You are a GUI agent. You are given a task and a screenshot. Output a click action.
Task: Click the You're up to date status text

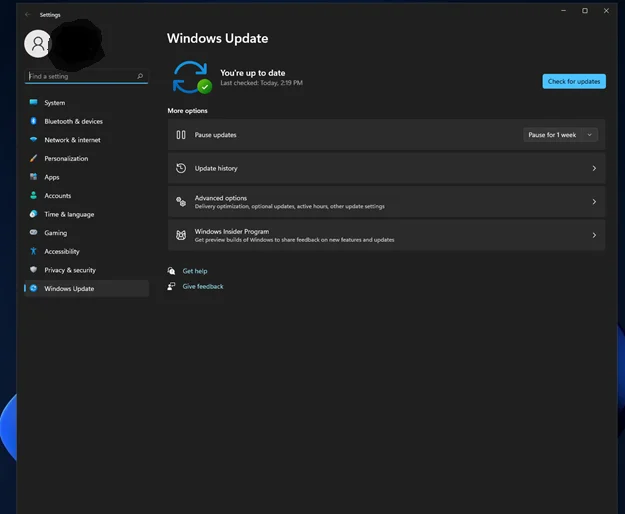(253, 73)
